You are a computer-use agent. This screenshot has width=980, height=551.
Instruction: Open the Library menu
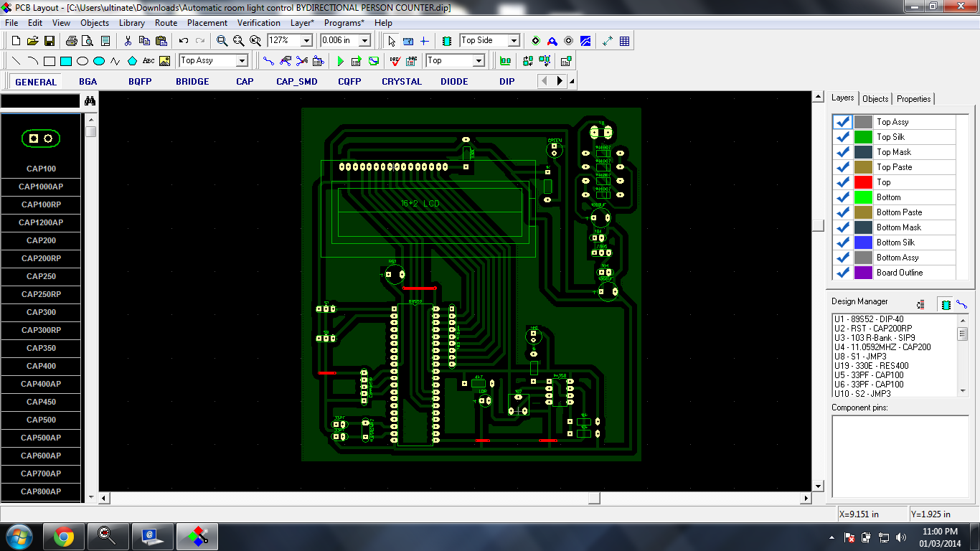132,23
